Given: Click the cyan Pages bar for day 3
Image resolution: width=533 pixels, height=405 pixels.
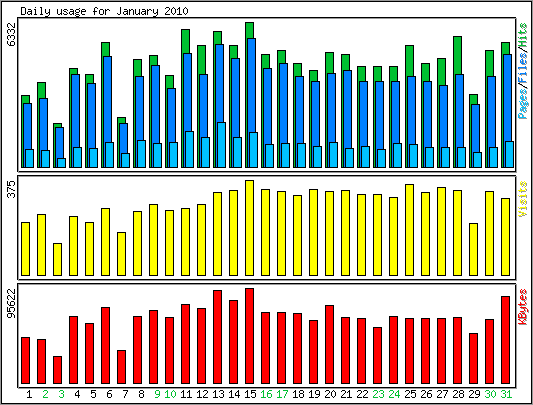Looking at the screenshot, I should (62, 163).
